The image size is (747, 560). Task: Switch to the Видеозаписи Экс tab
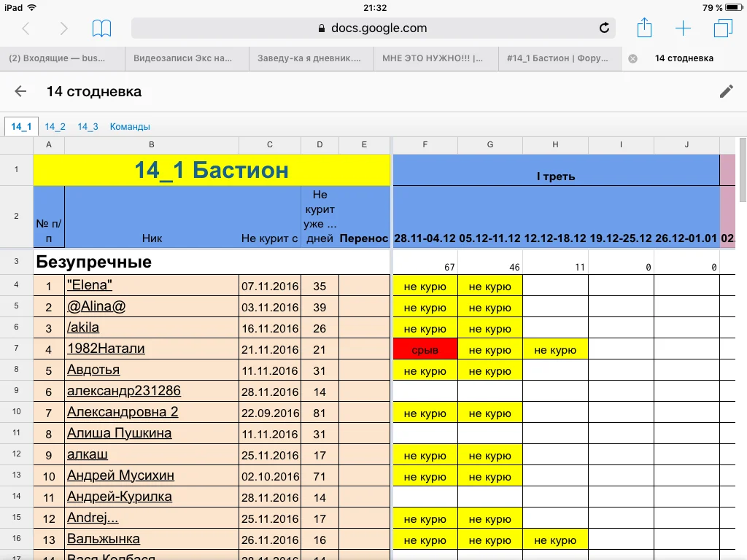187,58
